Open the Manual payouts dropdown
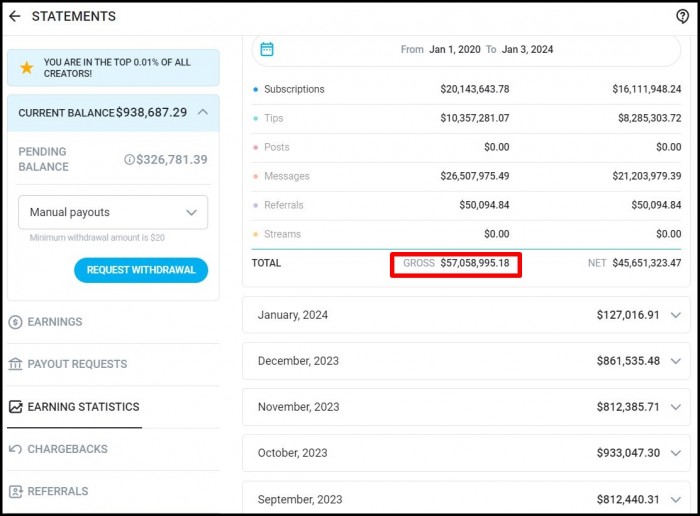 113,212
